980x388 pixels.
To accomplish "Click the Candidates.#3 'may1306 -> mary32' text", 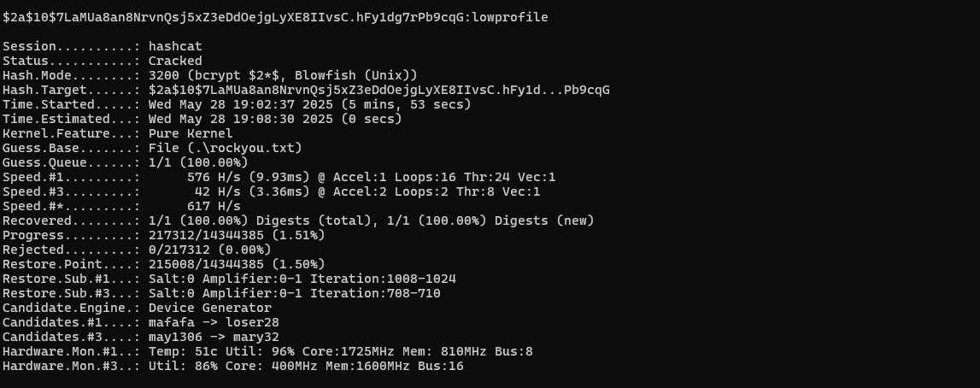I will (x=214, y=338).
